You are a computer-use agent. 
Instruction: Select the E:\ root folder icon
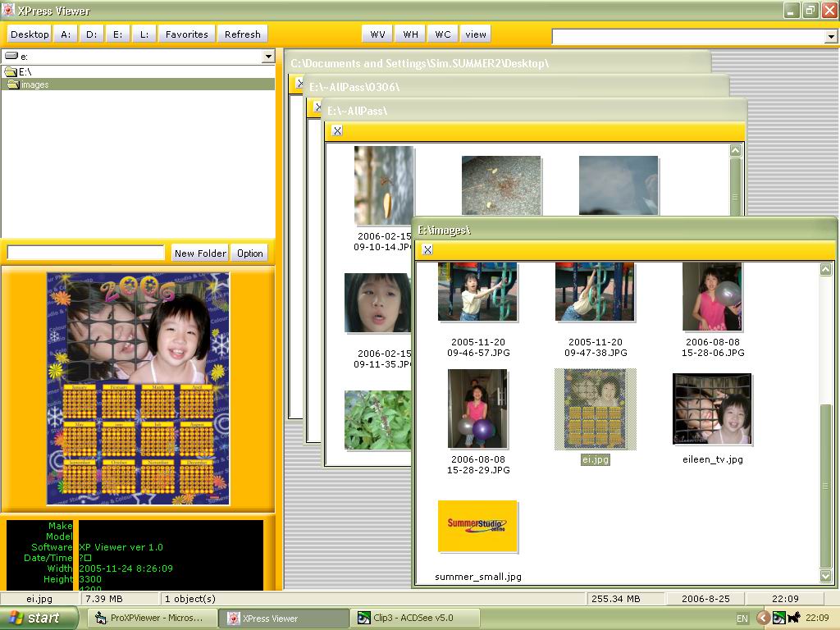tap(11, 72)
